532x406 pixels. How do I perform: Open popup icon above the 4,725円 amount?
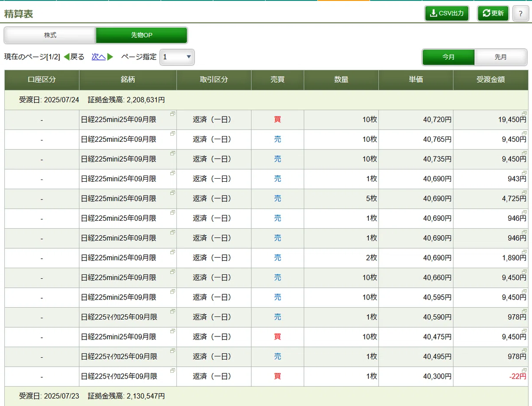[524, 192]
